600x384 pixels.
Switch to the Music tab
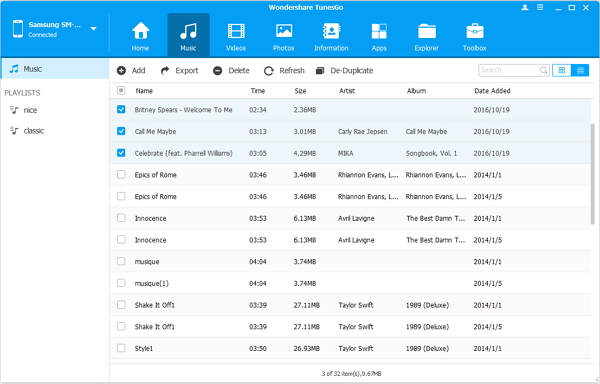click(188, 36)
